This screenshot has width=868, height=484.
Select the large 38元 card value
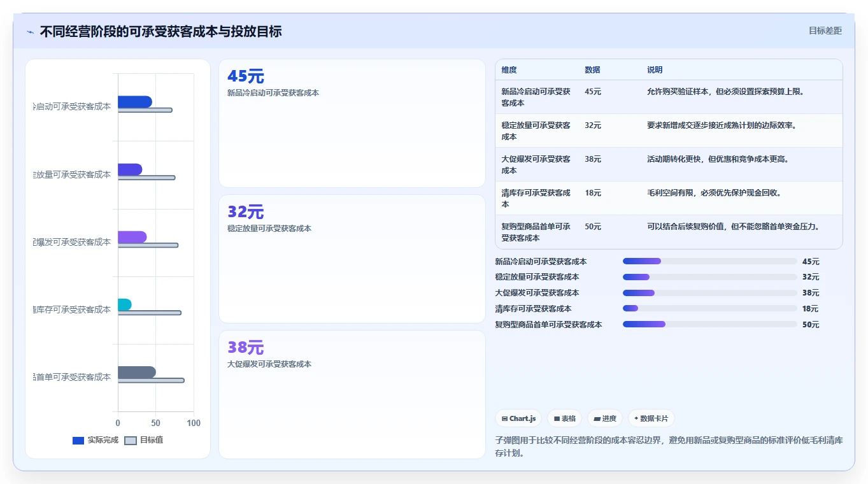(x=246, y=348)
